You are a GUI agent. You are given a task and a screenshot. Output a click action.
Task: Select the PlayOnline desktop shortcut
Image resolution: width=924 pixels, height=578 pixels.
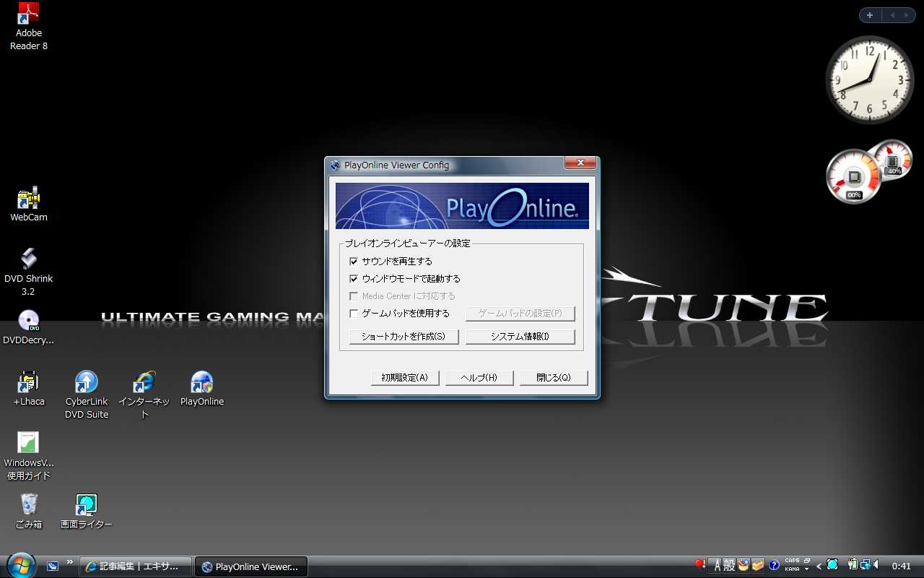202,389
